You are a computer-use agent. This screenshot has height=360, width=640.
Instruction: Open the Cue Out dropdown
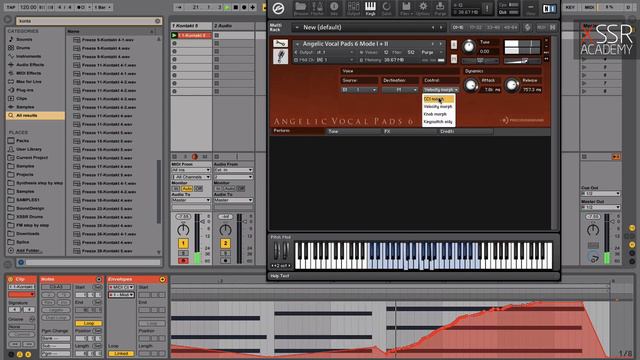point(600,193)
